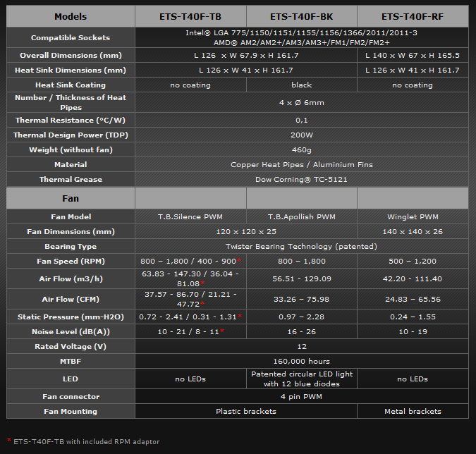Click the '500 – 1,200' fan speed cell
Screen dimensions: 476x454
(x=413, y=262)
